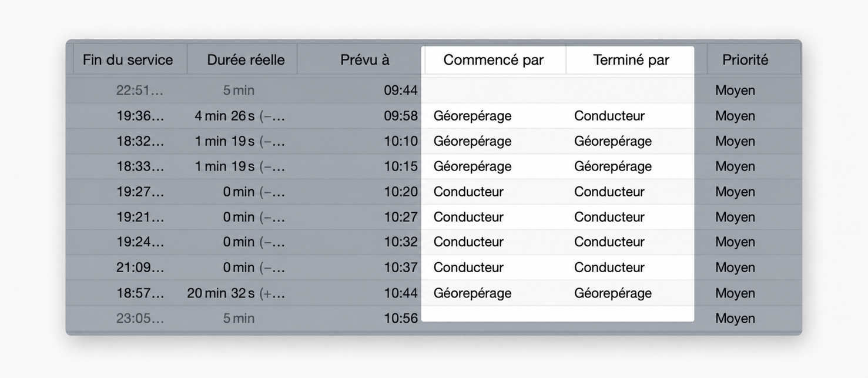The width and height of the screenshot is (868, 378).
Task: Click the Commencé par column header
Action: click(494, 60)
